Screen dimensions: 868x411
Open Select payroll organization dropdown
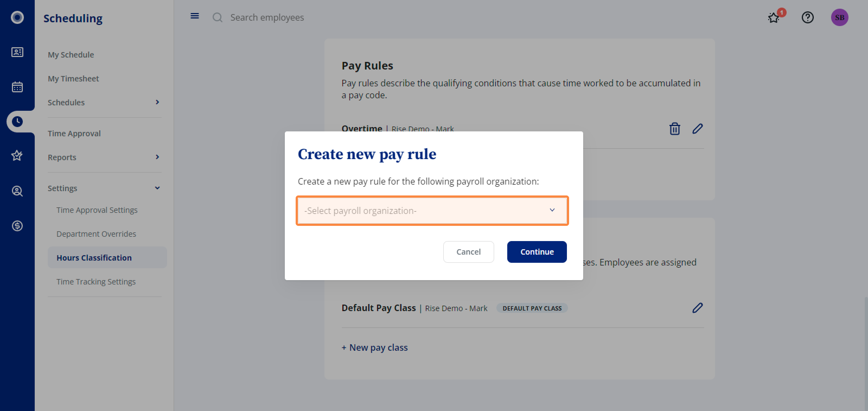click(432, 211)
